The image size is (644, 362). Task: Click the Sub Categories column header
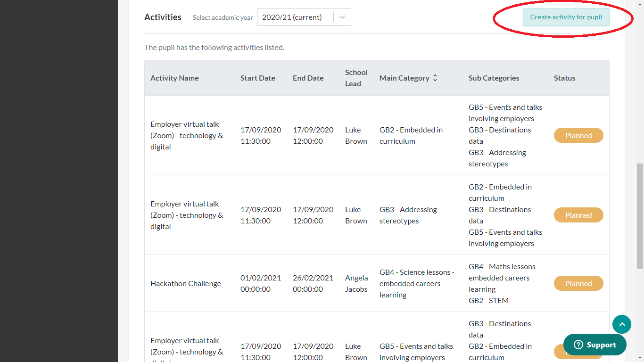point(494,78)
